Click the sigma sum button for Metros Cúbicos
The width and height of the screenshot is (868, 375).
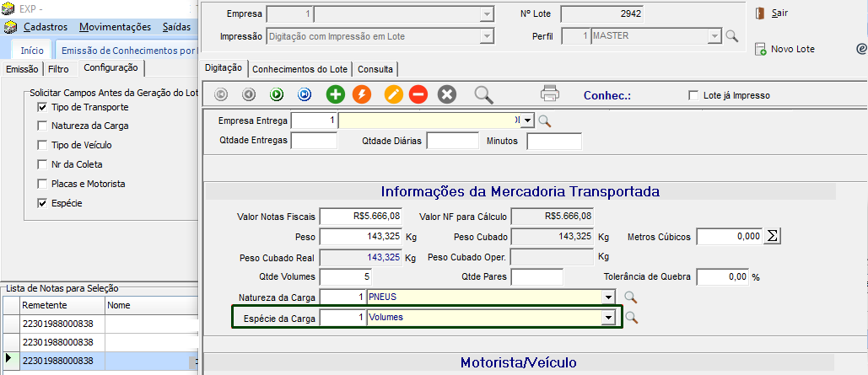(x=772, y=236)
